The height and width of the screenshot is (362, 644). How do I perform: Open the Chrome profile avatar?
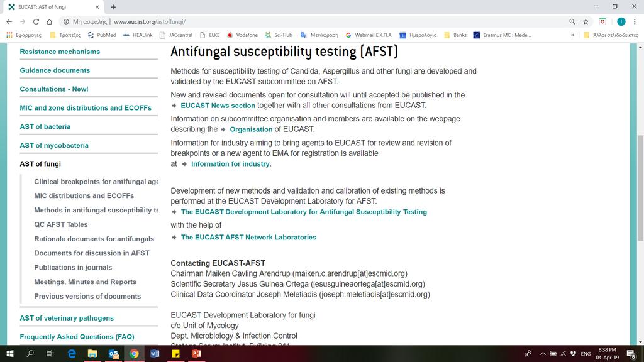pos(621,22)
